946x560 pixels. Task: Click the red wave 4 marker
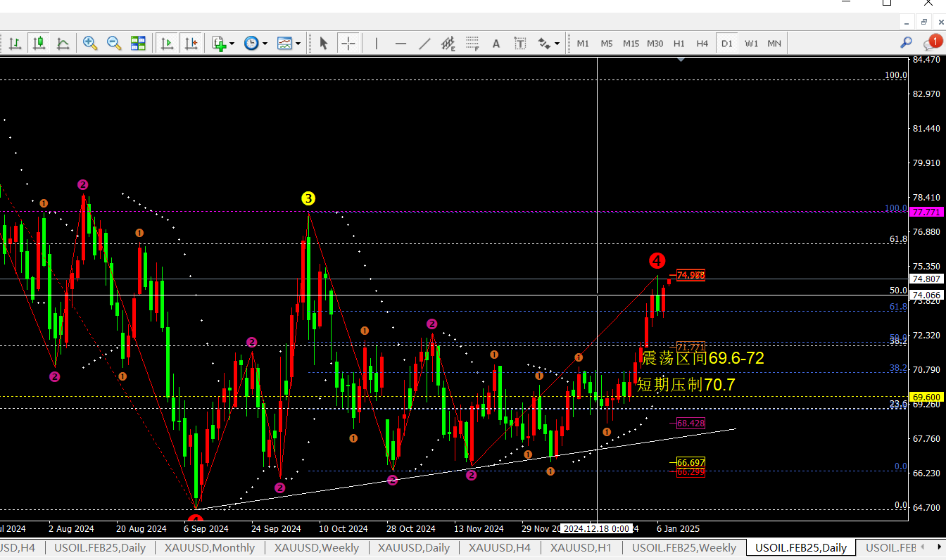click(x=656, y=261)
